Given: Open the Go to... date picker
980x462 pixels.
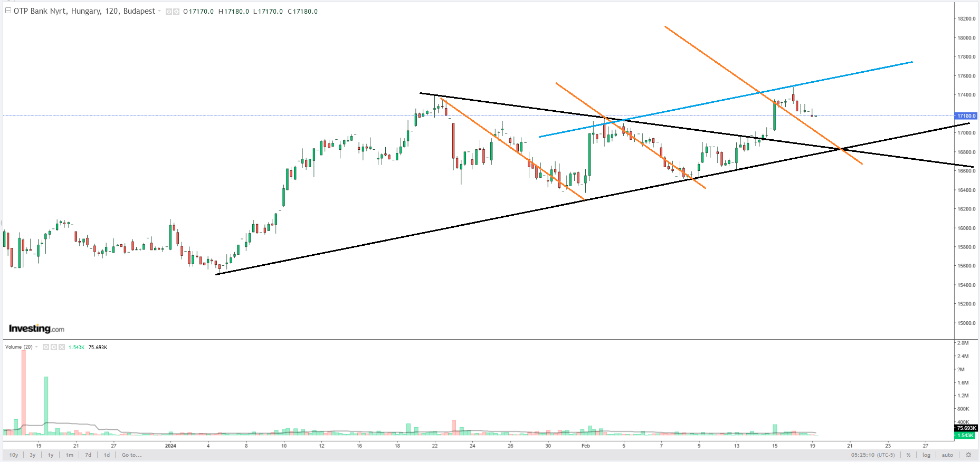Looking at the screenshot, I should coord(131,455).
